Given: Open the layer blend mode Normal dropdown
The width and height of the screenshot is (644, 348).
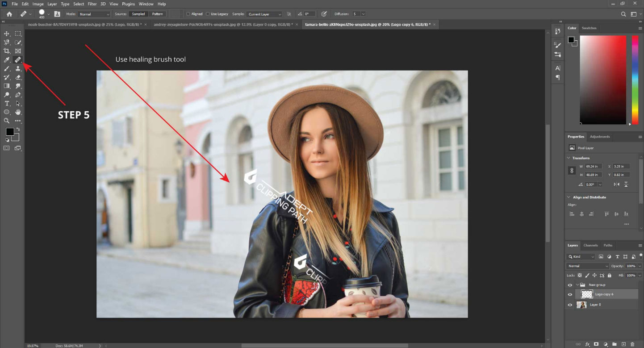Looking at the screenshot, I should [587, 266].
